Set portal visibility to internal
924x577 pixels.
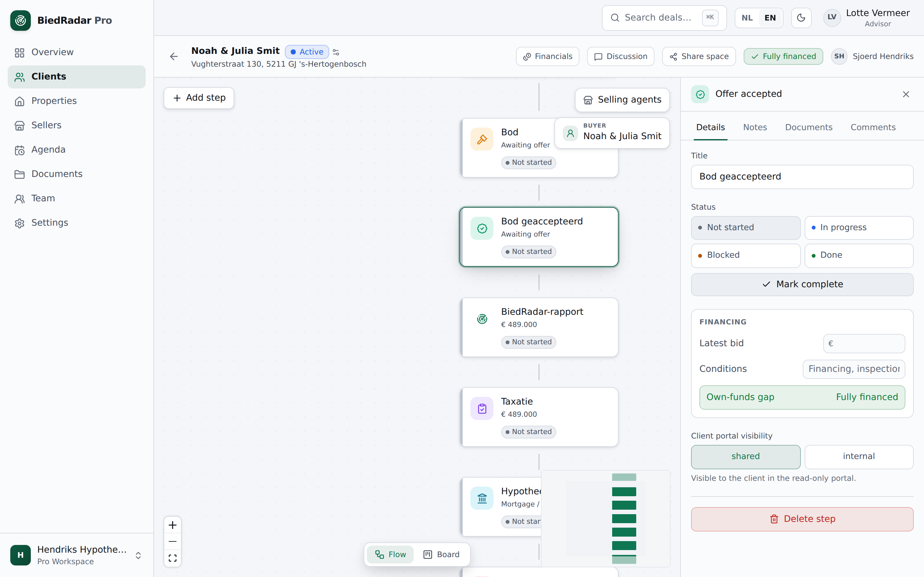pos(859,456)
